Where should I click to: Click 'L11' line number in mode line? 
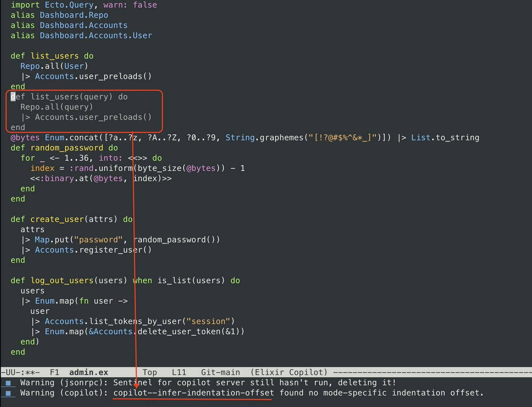179,373
